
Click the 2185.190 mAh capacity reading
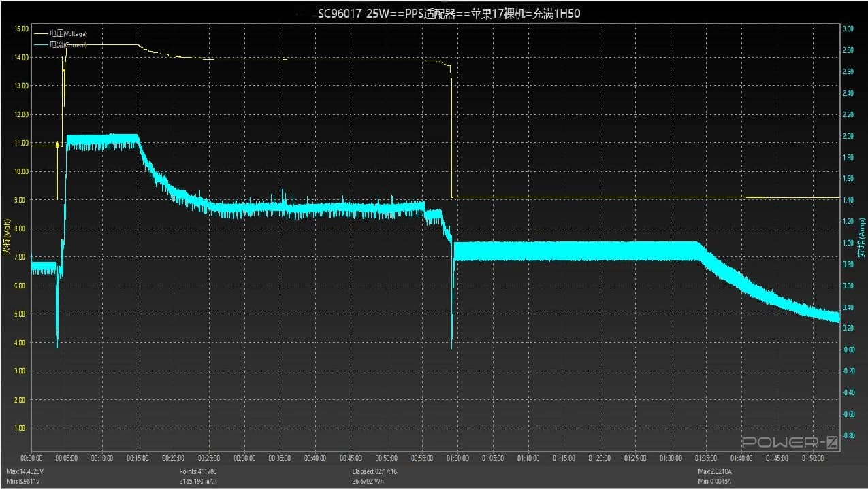(198, 481)
